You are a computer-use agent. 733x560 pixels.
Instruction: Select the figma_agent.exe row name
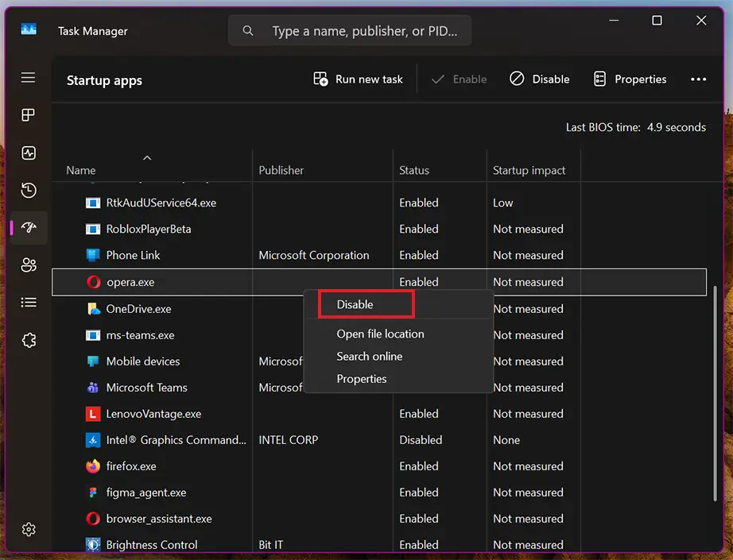click(145, 492)
